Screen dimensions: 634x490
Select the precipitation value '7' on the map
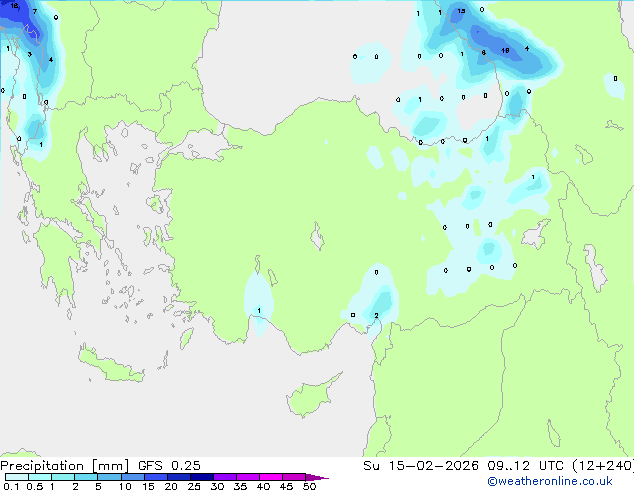coord(35,11)
